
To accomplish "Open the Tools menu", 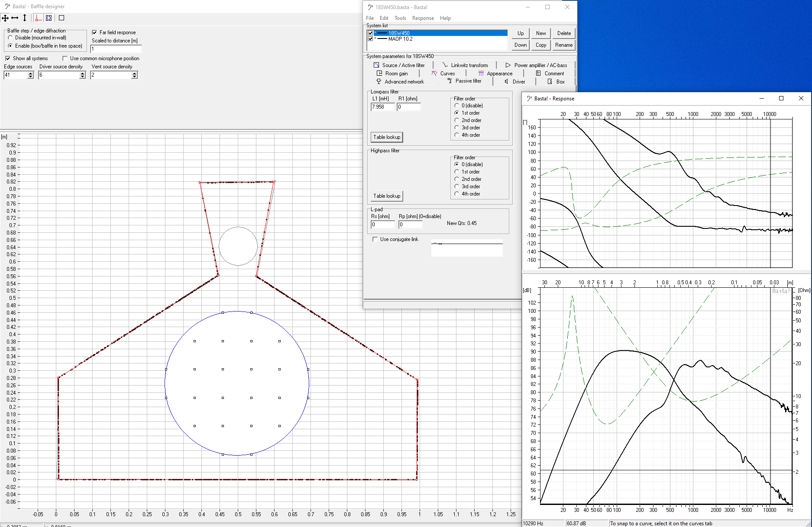I will 400,18.
